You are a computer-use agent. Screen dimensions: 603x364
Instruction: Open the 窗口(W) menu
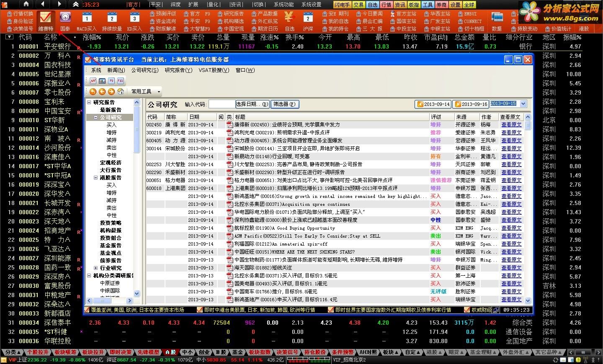coord(245,70)
